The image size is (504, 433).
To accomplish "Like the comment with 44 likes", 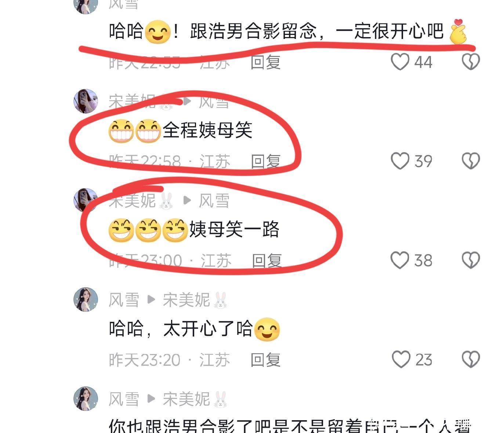I will click(400, 62).
